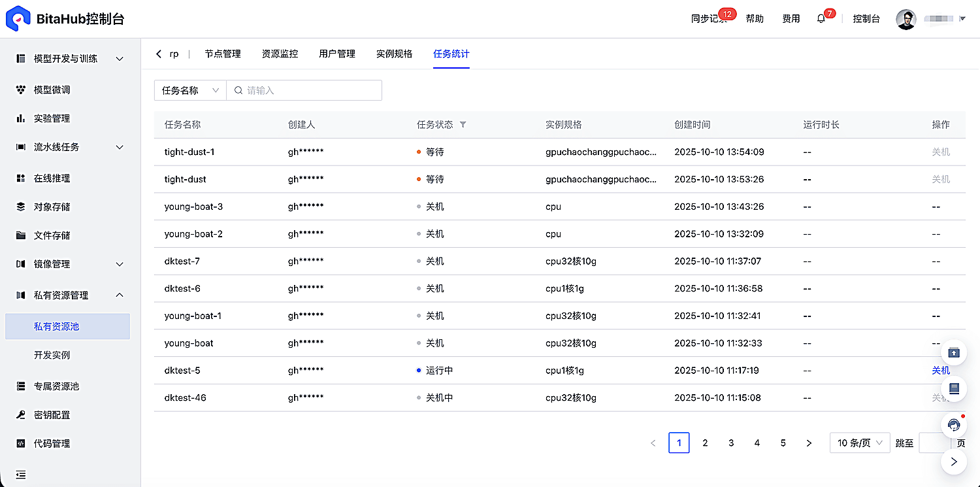Click the BitaHub logo icon

pyautogui.click(x=18, y=18)
